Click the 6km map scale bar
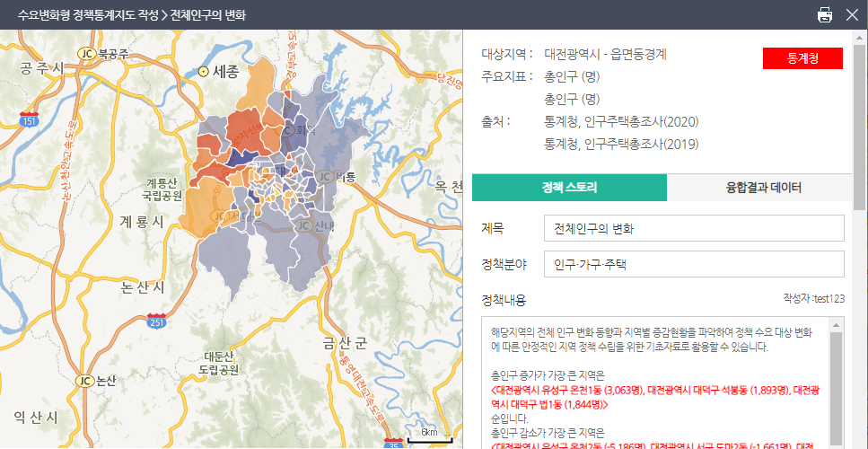Image resolution: width=868 pixels, height=449 pixels. click(x=430, y=436)
